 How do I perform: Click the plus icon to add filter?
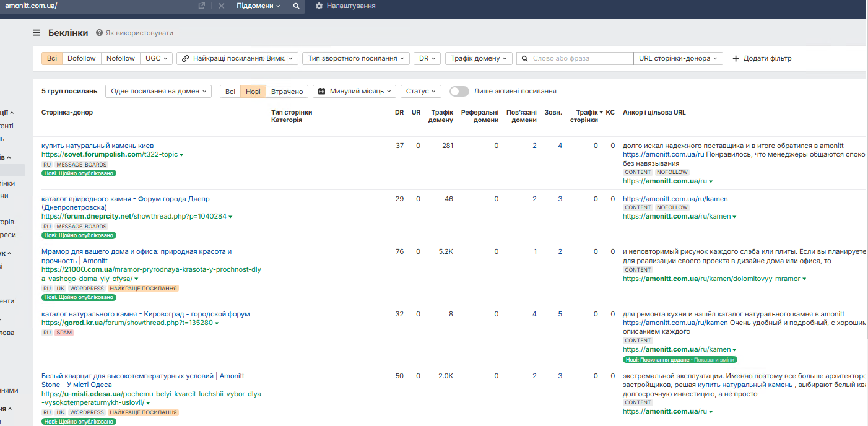[x=736, y=59]
